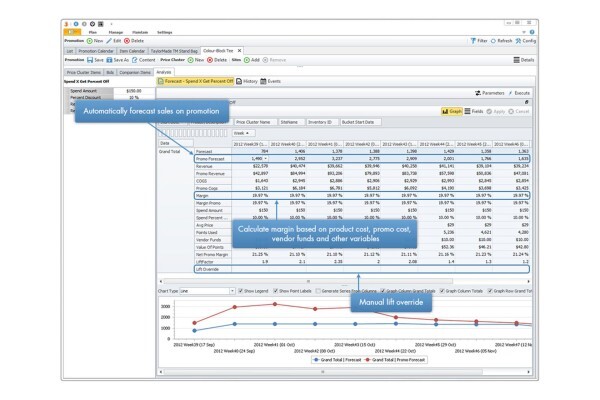Toggle the Graph Row Grand Totals checkbox
The width and height of the screenshot is (600, 400).
(x=490, y=291)
